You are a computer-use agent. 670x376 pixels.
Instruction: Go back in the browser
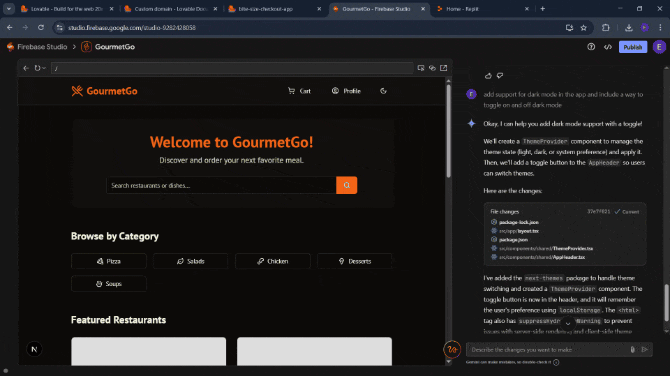point(9,27)
